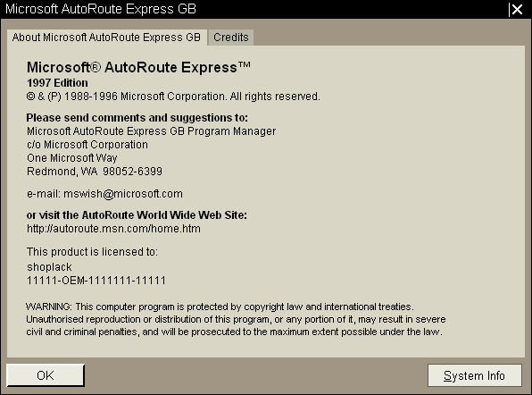Click 'Please send comments and suggestions to' heading

(137, 118)
